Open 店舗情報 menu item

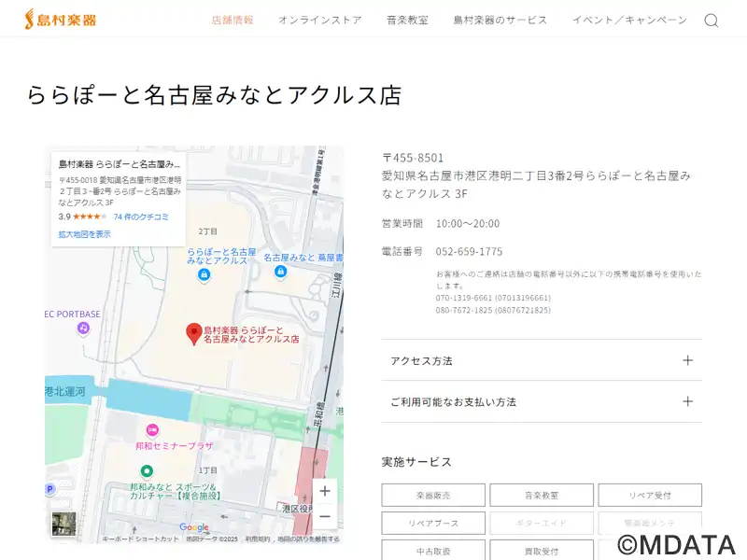pyautogui.click(x=233, y=20)
